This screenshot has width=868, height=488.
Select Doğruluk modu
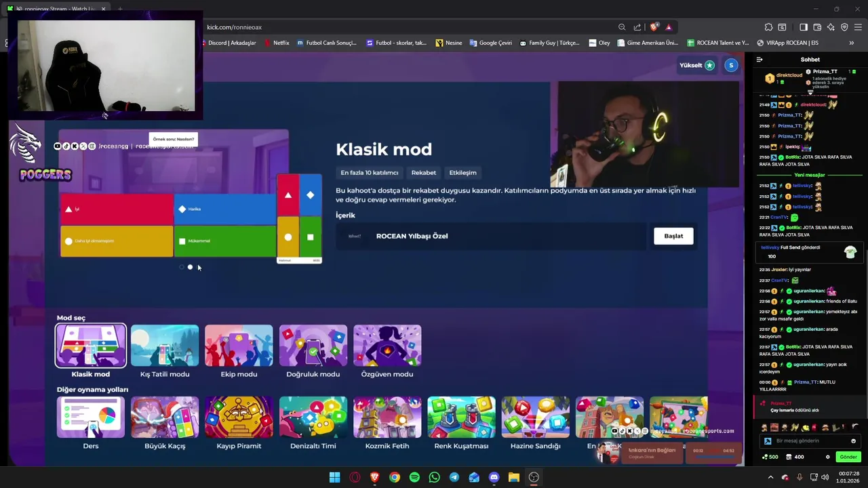313,346
